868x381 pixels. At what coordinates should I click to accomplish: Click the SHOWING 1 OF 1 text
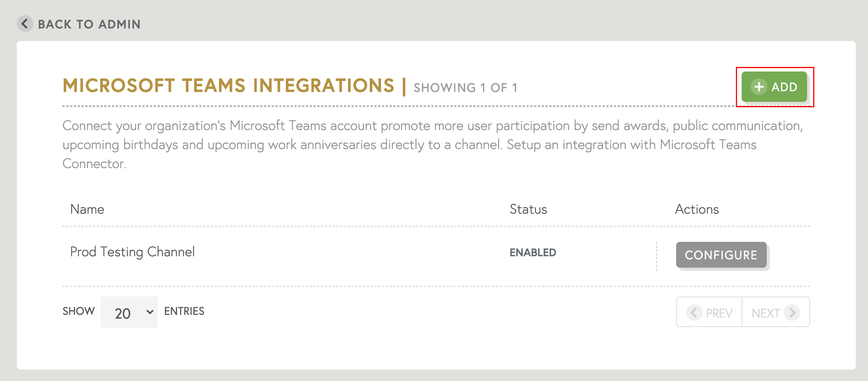(466, 88)
